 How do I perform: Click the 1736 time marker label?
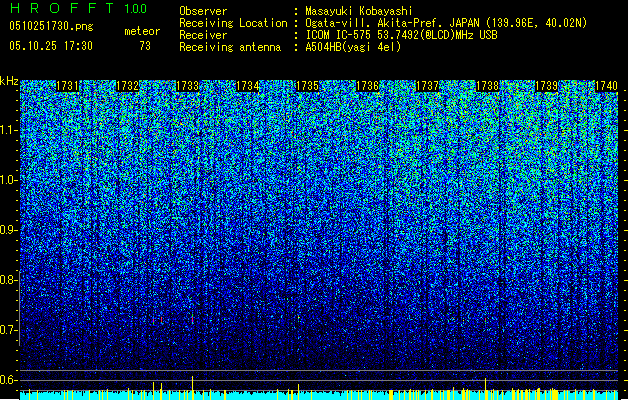[367, 86]
